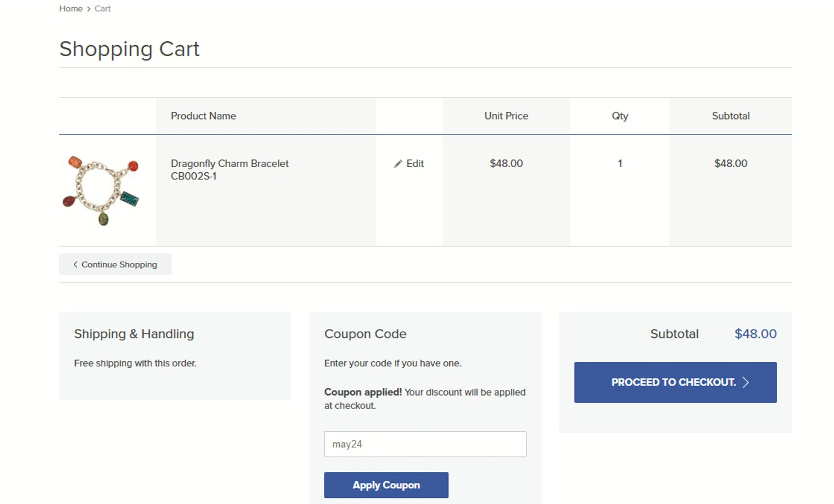
Task: Click the left chevron in Continue Shopping
Action: pyautogui.click(x=76, y=265)
